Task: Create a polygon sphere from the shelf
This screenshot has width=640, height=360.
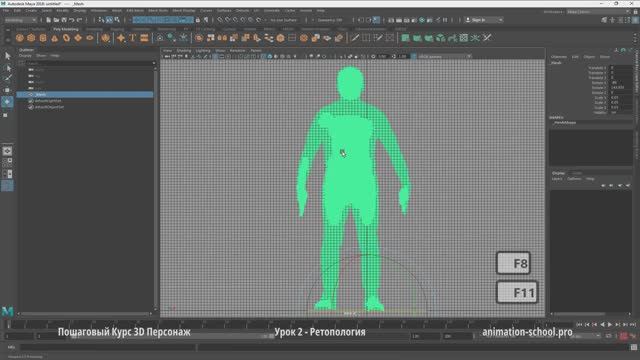Action: 20,38
